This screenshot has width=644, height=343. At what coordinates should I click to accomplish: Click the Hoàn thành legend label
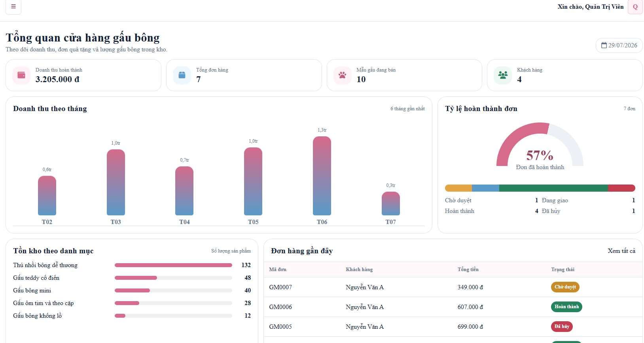point(460,211)
